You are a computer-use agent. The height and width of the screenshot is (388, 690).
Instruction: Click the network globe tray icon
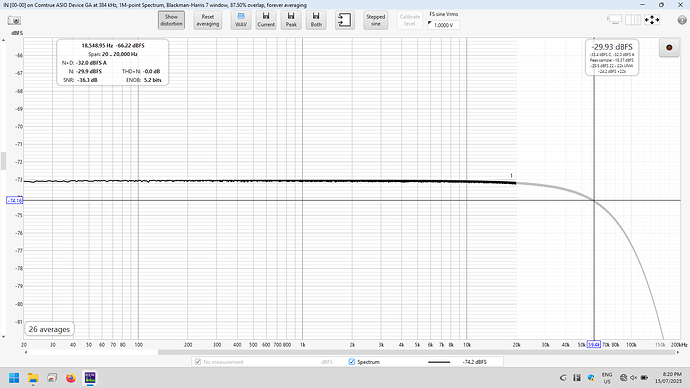pyautogui.click(x=623, y=377)
